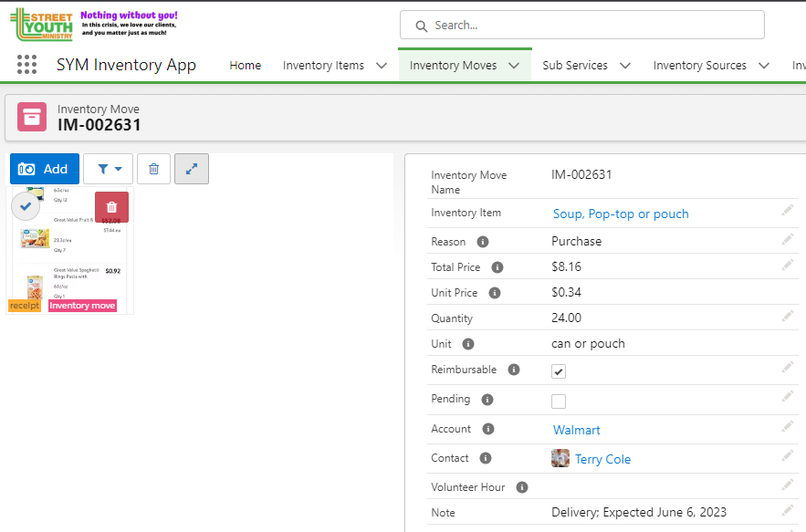Open the Walmart account link

point(576,430)
